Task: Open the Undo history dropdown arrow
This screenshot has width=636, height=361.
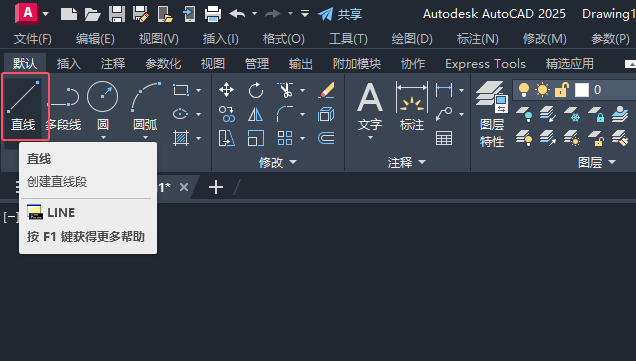Action: 254,14
